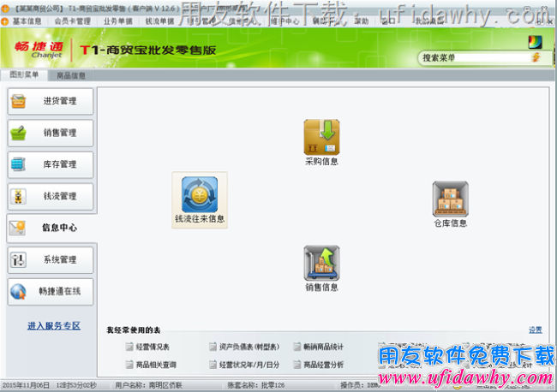The height and width of the screenshot is (392, 557).
Task: Open the 钱流单据 menu
Action: (x=160, y=21)
